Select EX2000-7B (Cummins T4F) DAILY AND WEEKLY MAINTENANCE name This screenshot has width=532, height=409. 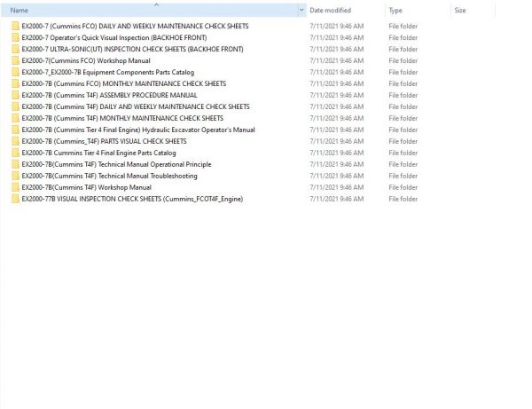(x=136, y=107)
